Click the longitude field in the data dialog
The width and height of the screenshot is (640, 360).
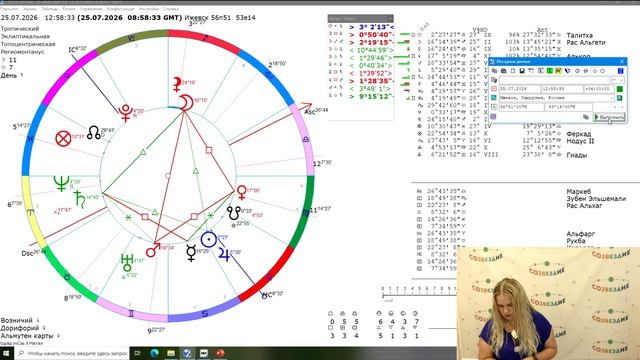(x=568, y=107)
